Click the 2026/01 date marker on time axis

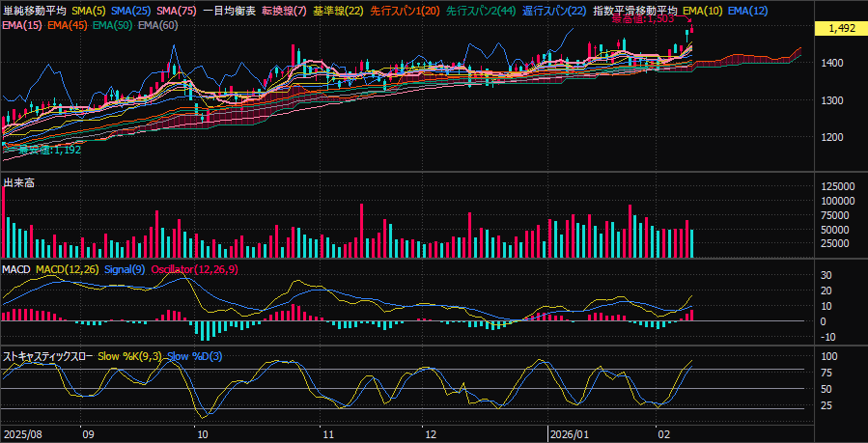[569, 434]
